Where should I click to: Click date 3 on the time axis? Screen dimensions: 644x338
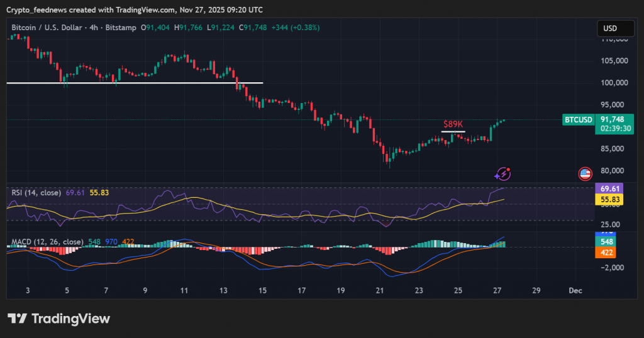28,290
